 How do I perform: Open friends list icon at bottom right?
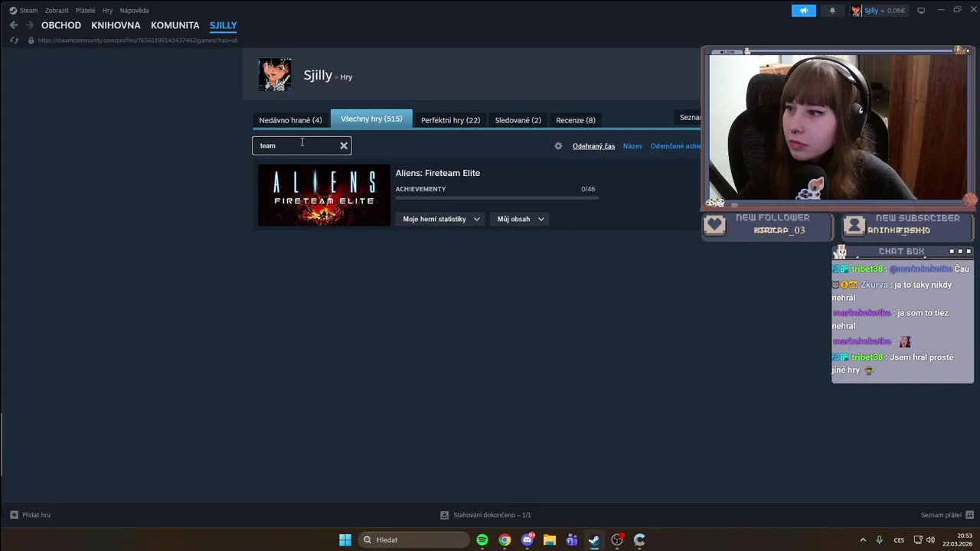click(969, 515)
